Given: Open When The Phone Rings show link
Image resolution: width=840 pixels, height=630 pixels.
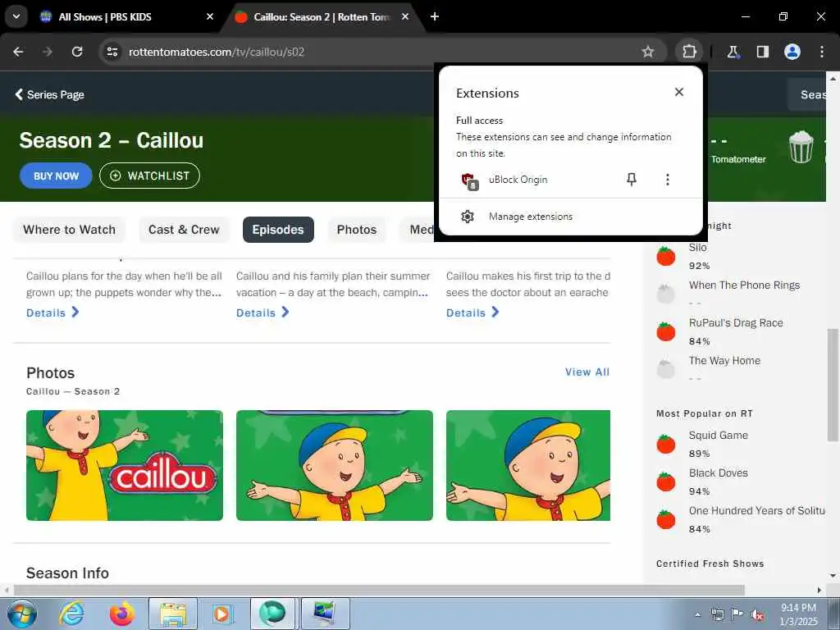Looking at the screenshot, I should [x=744, y=285].
